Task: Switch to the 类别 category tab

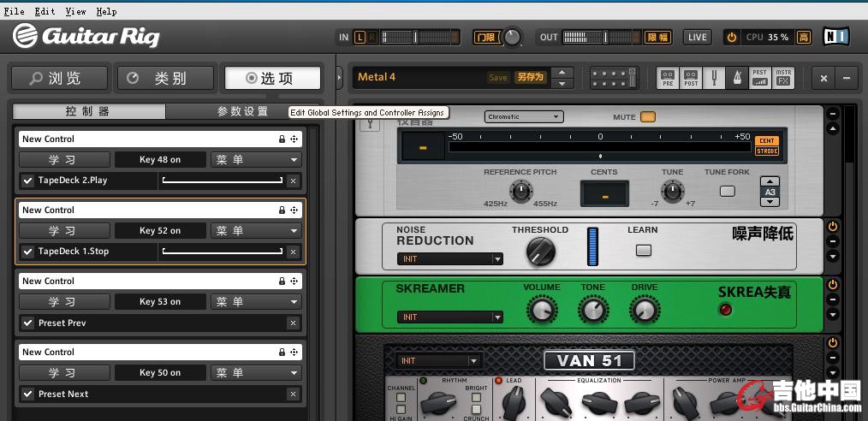Action: [x=165, y=79]
